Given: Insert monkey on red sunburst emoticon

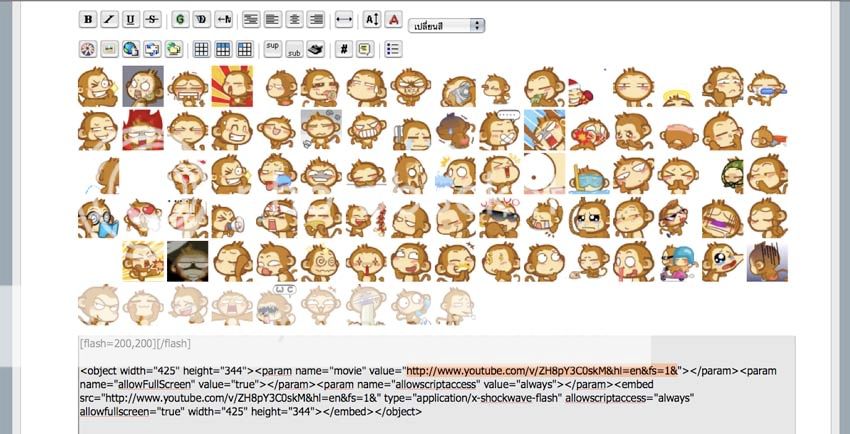Looking at the screenshot, I should coord(232,86).
